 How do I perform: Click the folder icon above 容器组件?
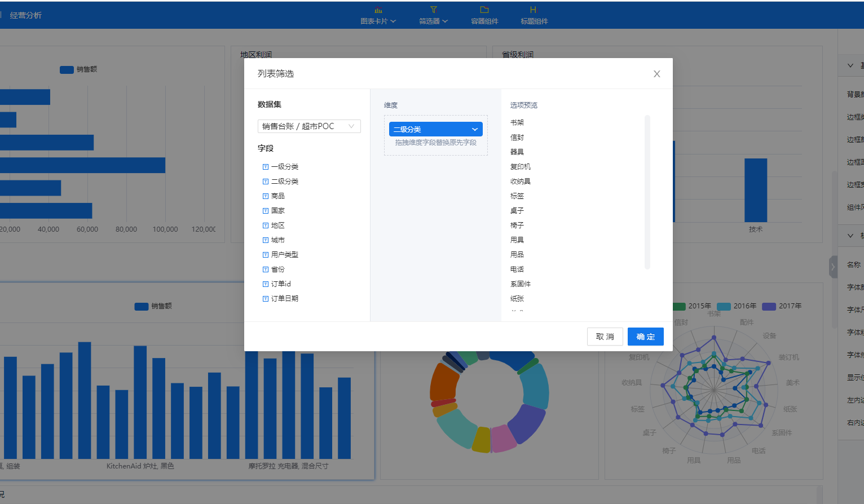tap(484, 10)
